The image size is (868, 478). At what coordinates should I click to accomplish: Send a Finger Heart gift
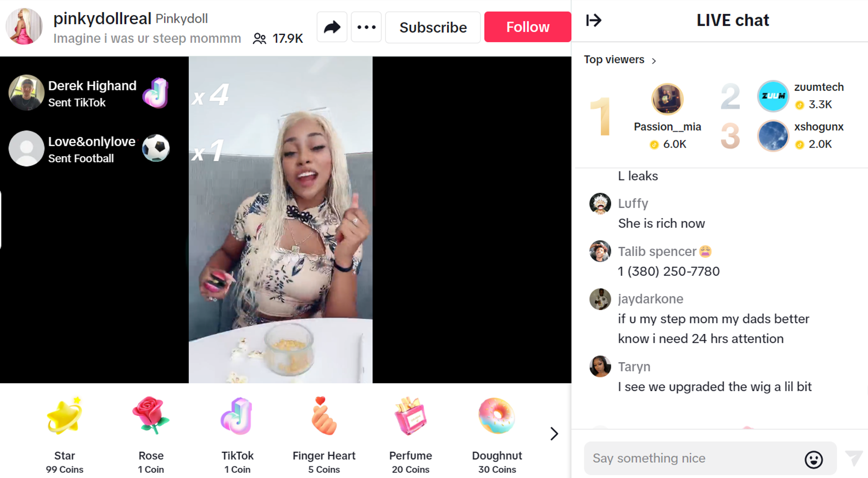click(324, 435)
